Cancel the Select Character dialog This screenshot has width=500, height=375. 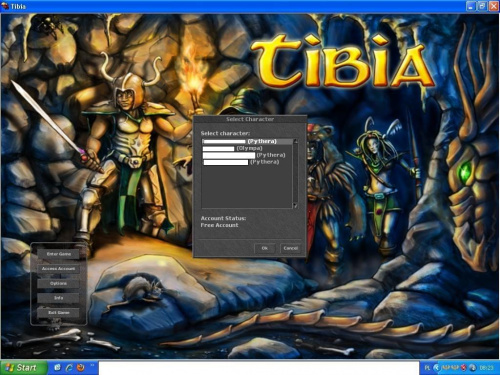pos(291,248)
